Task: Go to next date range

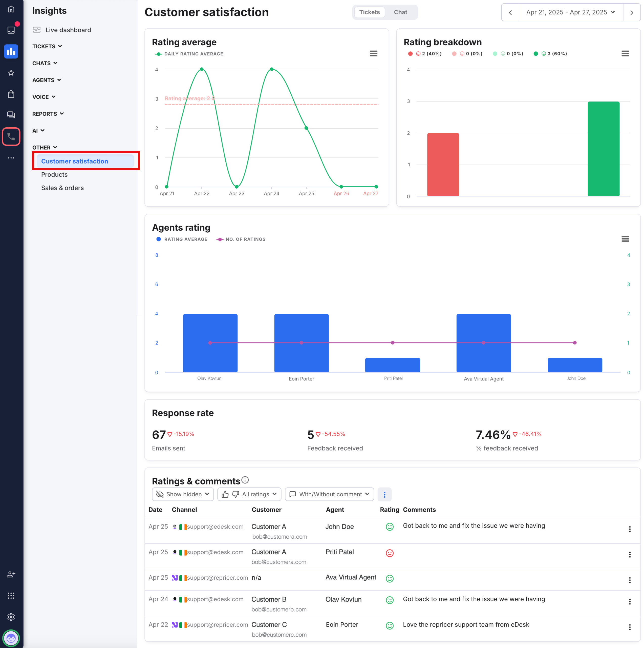Action: 632,12
